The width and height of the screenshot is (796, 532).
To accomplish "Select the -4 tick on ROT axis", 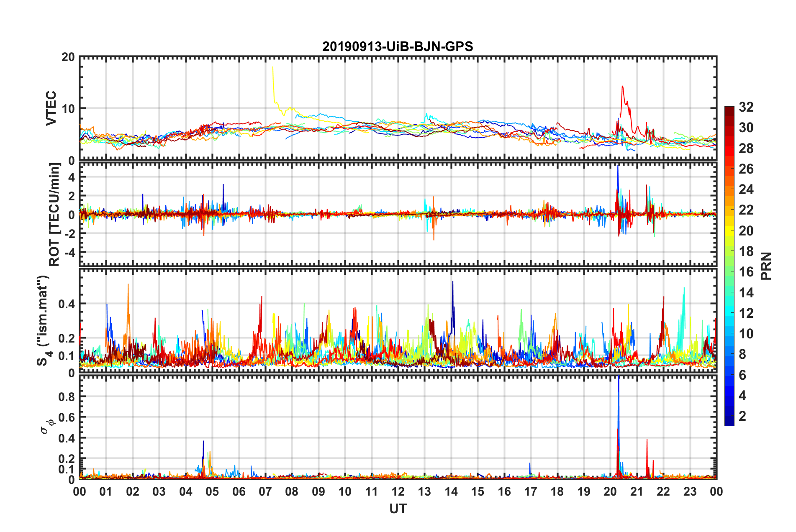I will coord(69,253).
